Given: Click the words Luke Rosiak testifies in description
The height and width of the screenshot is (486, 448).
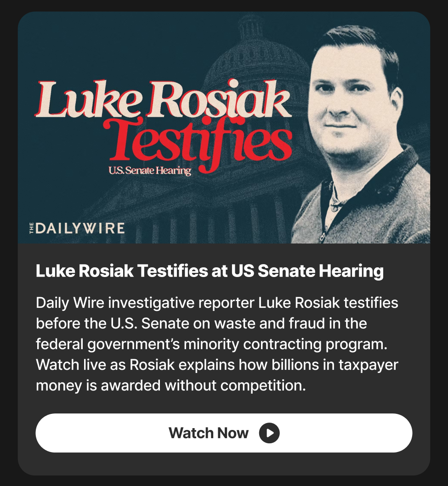Looking at the screenshot, I should (x=328, y=303).
